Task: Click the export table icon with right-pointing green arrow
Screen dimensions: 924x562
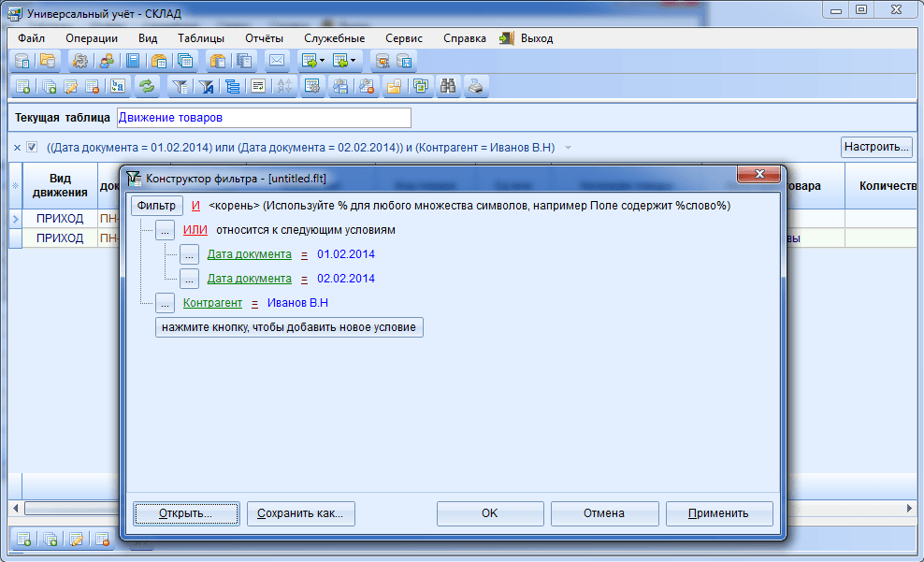Action: pyautogui.click(x=310, y=61)
